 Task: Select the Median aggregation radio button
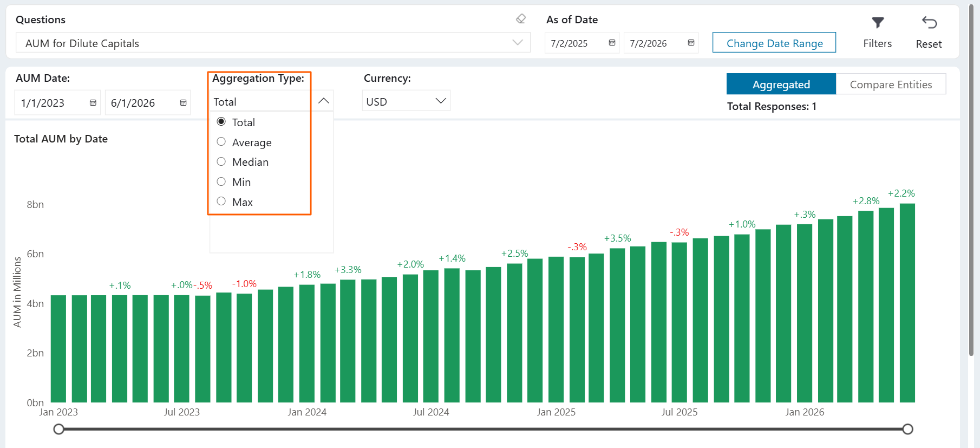pos(221,161)
